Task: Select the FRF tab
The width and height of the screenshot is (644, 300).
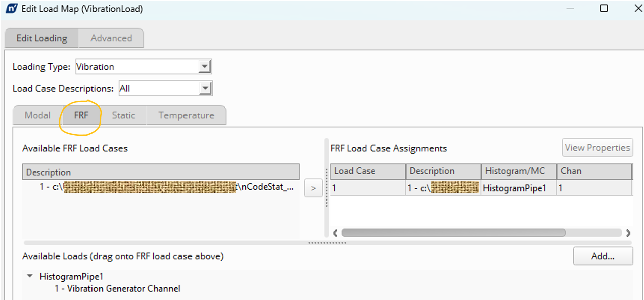Action: [x=81, y=115]
